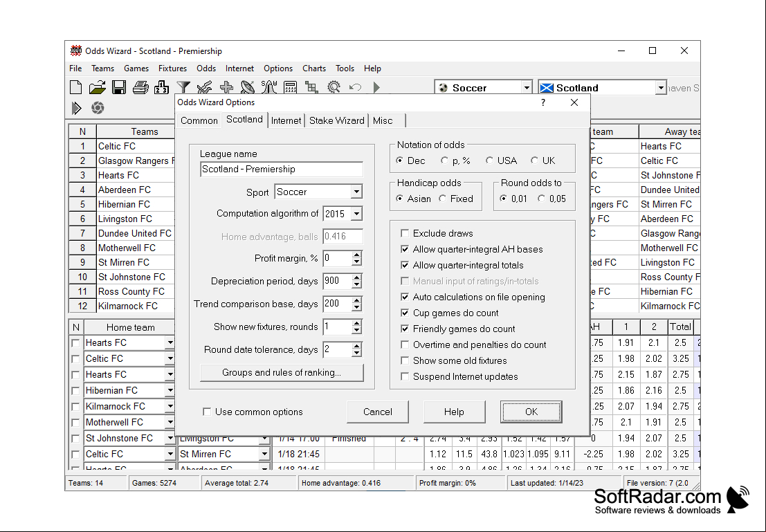Tick the checkbox beside Motherwell FC fixture
This screenshot has height=532, width=766.
[75, 423]
